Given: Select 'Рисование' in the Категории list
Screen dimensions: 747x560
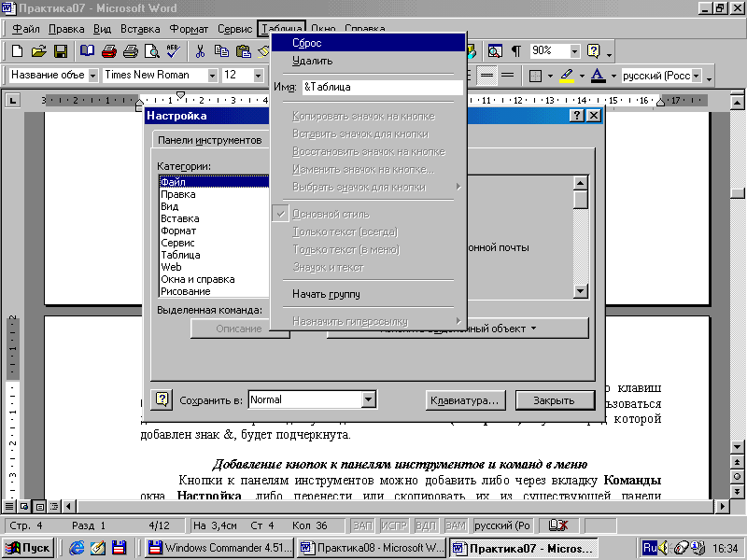Looking at the screenshot, I should (215, 291).
